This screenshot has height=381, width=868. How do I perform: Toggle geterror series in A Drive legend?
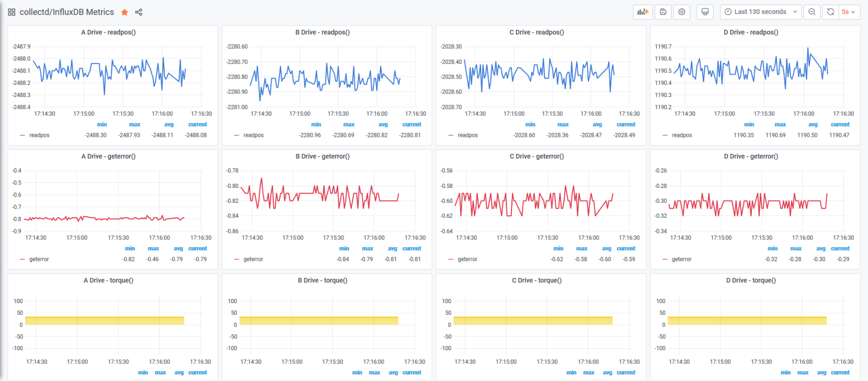[x=39, y=259]
